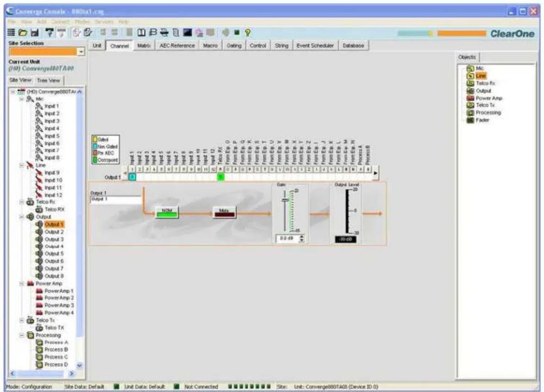Screen dimensions: 544x392
Task: Select Process A in tree
Action: pyautogui.click(x=52, y=343)
